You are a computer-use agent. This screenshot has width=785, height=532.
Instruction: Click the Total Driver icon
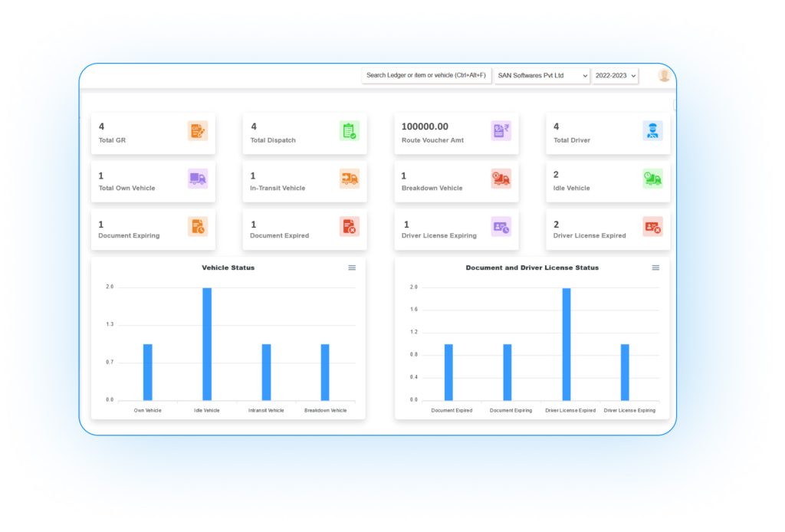point(652,130)
